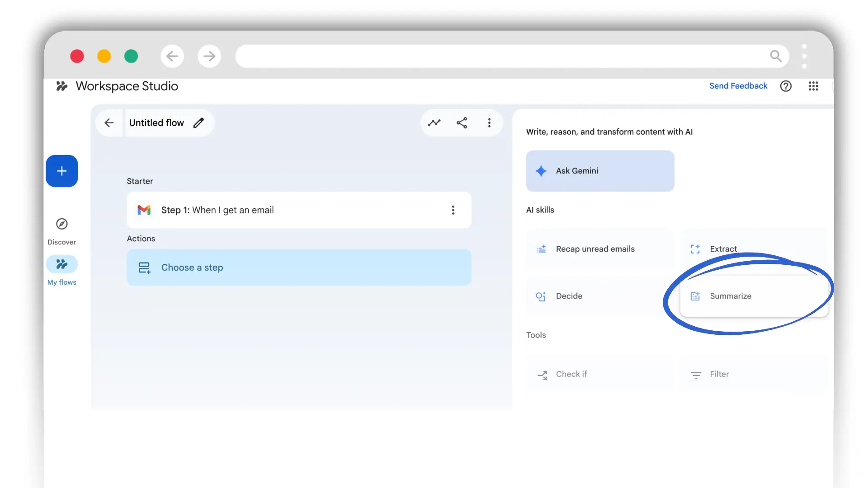The width and height of the screenshot is (868, 488).
Task: Click the share flow icon
Action: tap(462, 123)
